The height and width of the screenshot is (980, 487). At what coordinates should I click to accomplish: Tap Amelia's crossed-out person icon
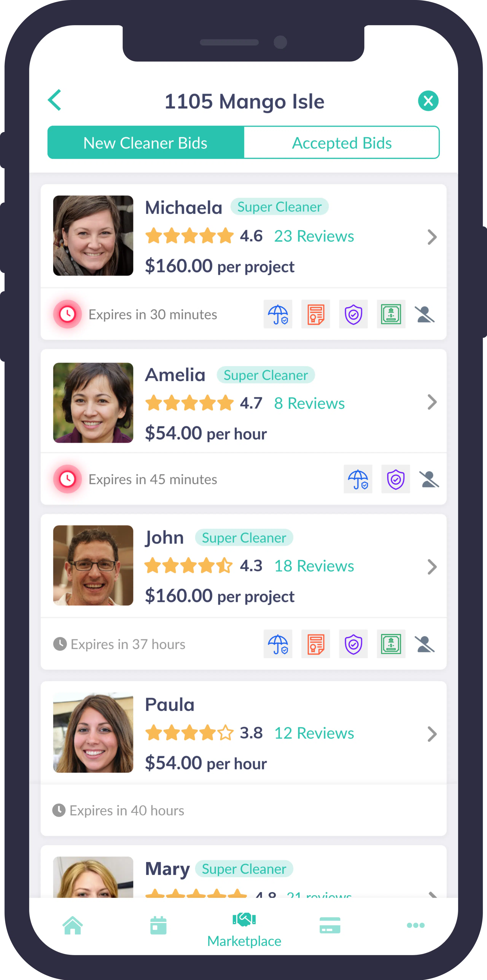pyautogui.click(x=429, y=479)
